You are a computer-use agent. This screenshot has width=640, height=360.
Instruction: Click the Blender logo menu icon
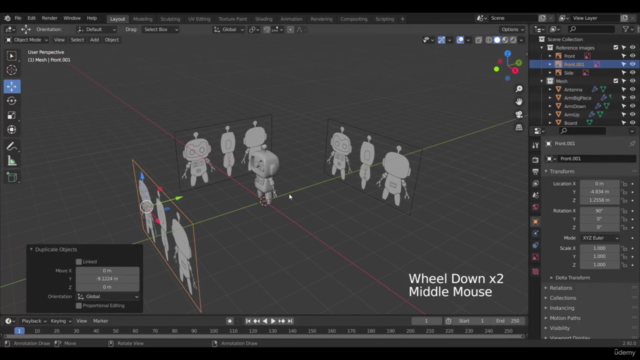click(x=7, y=18)
